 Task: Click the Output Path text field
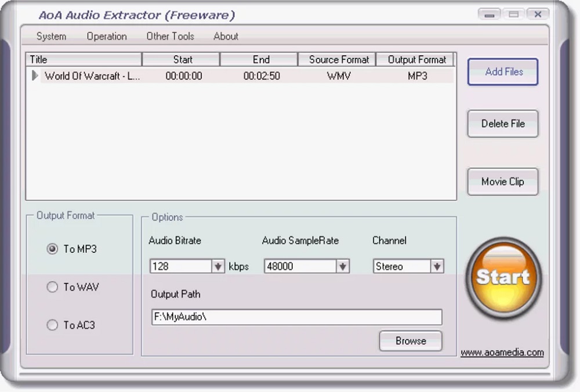tap(296, 317)
